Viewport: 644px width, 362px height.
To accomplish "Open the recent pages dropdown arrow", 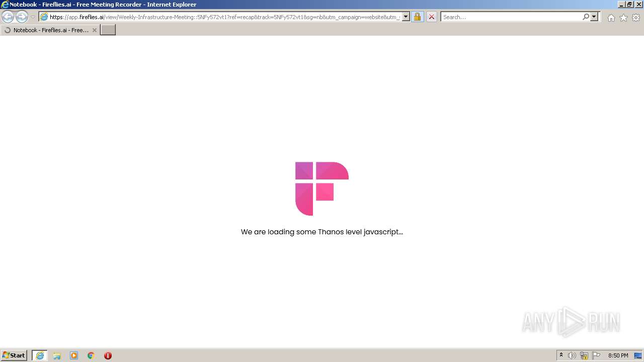I will coord(33,17).
